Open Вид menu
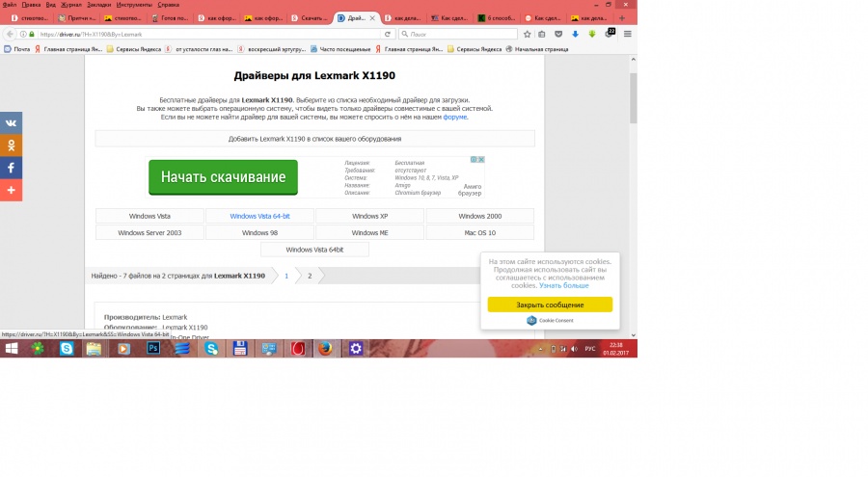868x477 pixels. (50, 5)
